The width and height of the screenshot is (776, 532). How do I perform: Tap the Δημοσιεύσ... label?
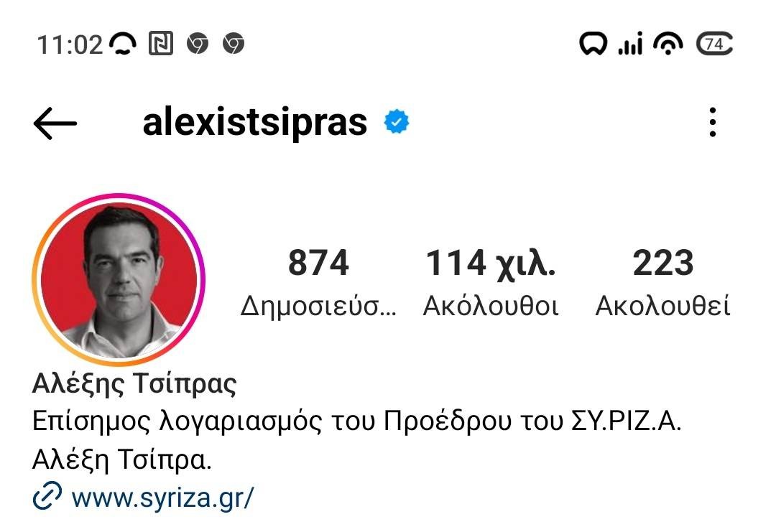(318, 306)
